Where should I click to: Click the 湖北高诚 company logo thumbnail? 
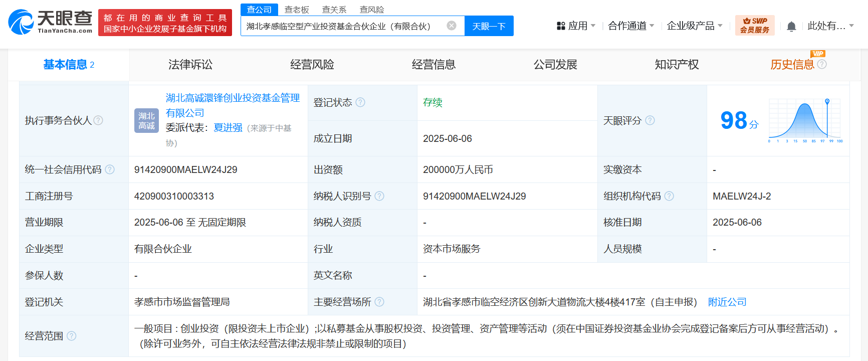pos(146,121)
